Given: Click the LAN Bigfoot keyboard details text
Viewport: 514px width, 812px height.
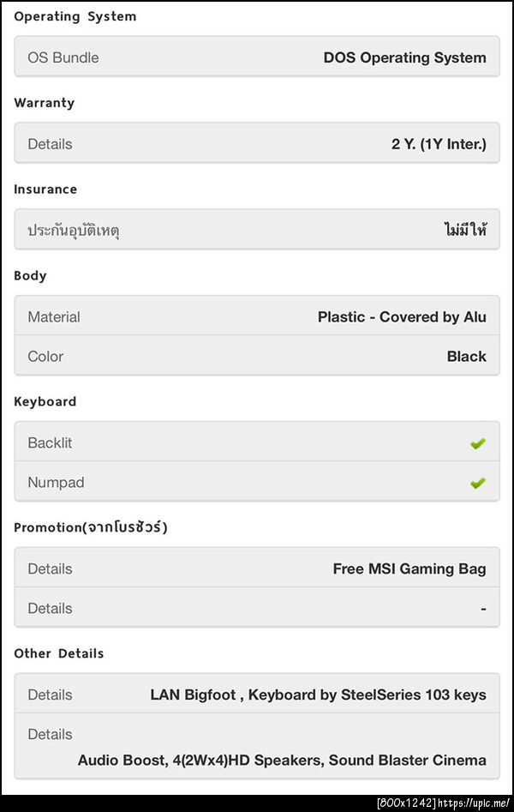Looking at the screenshot, I should coord(318,695).
